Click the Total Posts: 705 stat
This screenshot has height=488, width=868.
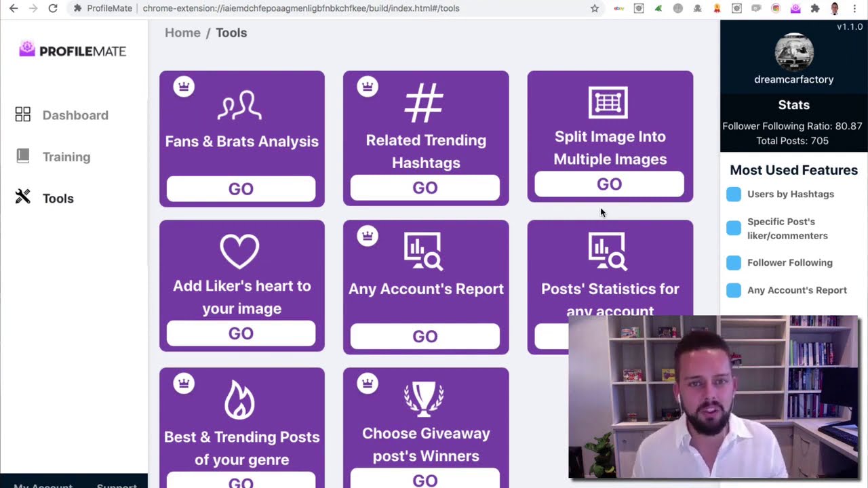point(792,141)
